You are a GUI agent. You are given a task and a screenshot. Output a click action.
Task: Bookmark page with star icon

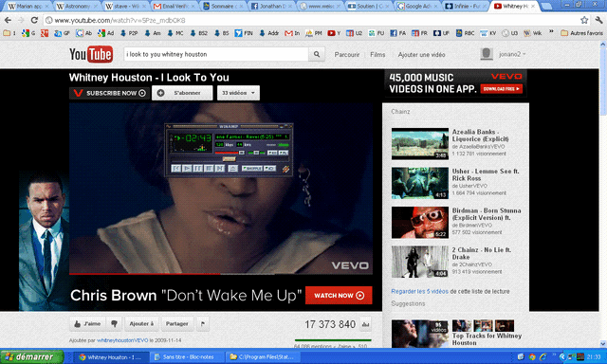(584, 20)
